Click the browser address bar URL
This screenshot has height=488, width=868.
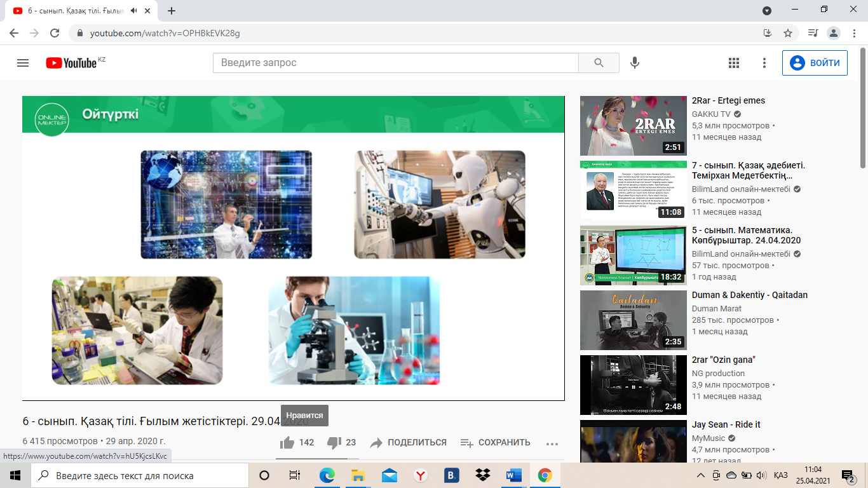point(165,33)
